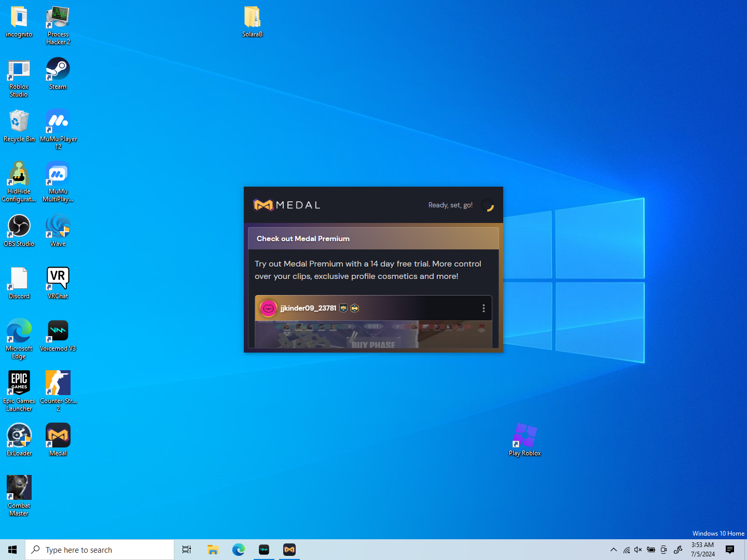Screen dimensions: 747x560
Task: Open File Explorer from the taskbar
Action: (213, 550)
